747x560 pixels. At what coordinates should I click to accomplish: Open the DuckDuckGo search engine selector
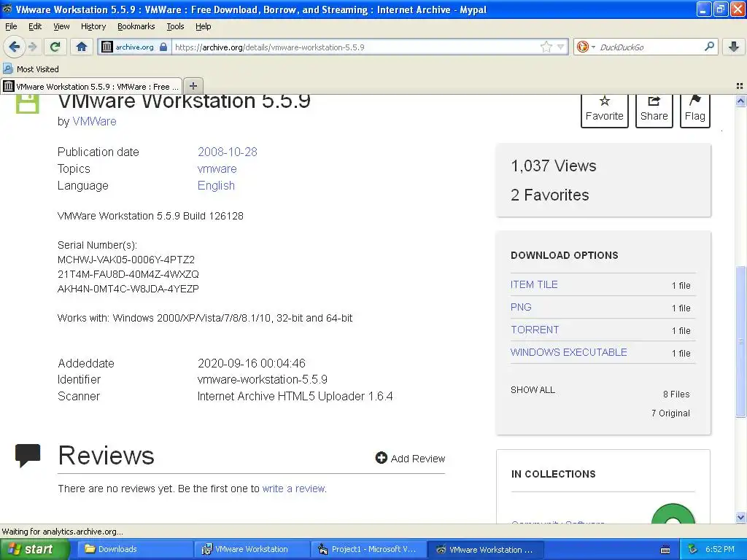pyautogui.click(x=586, y=47)
